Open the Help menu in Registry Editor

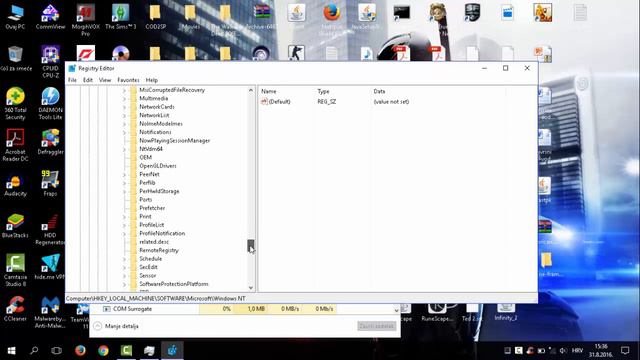(152, 80)
